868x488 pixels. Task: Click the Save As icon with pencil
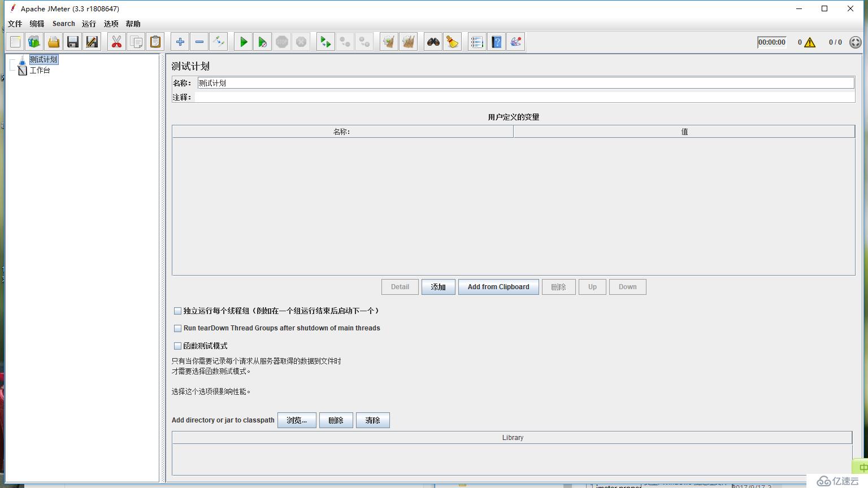(92, 42)
